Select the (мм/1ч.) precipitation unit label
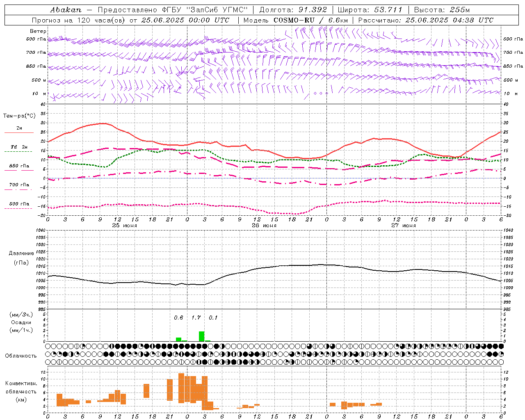 click(x=21, y=330)
